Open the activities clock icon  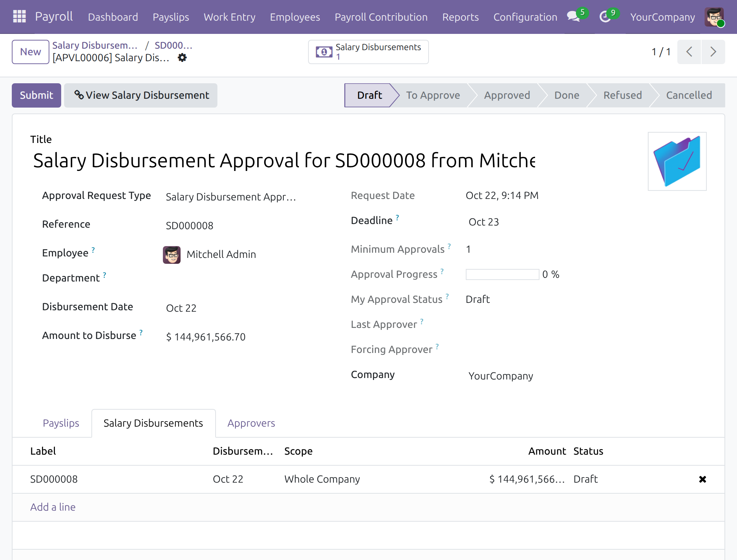(605, 17)
